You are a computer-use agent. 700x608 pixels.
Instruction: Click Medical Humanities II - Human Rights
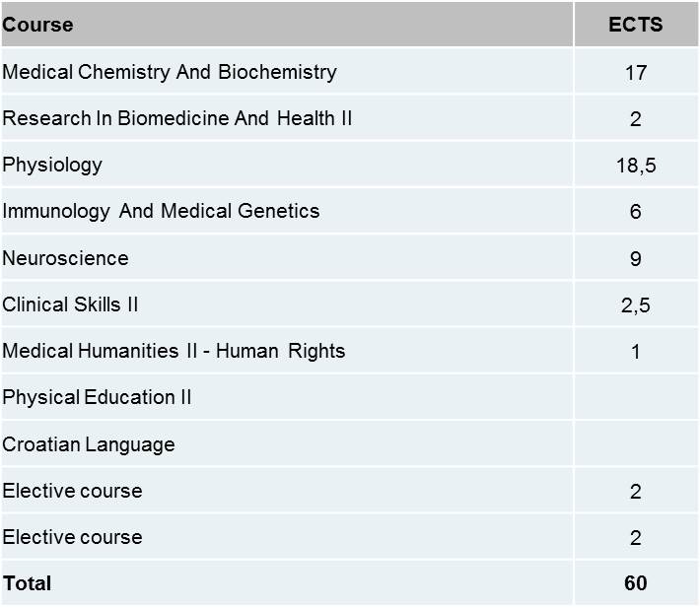pyautogui.click(x=174, y=351)
